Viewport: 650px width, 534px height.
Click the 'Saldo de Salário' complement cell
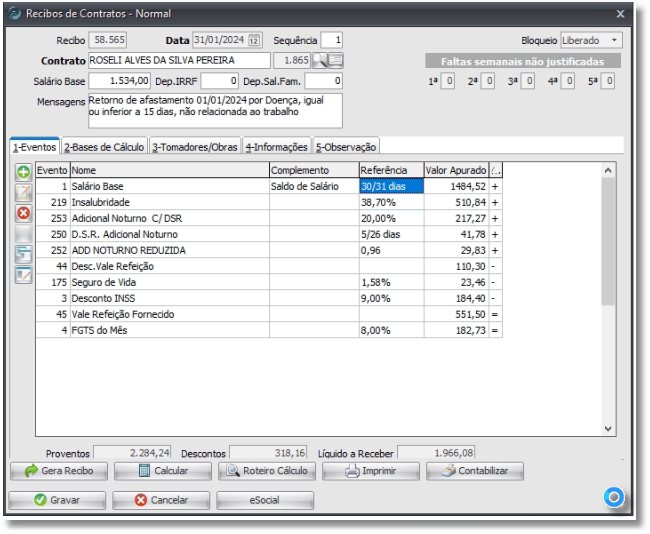tap(314, 187)
